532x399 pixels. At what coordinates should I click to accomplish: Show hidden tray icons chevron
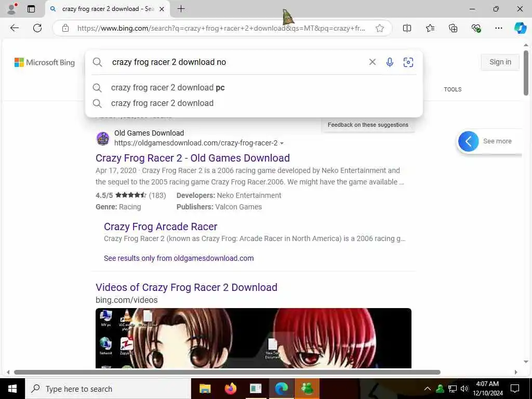tap(428, 389)
